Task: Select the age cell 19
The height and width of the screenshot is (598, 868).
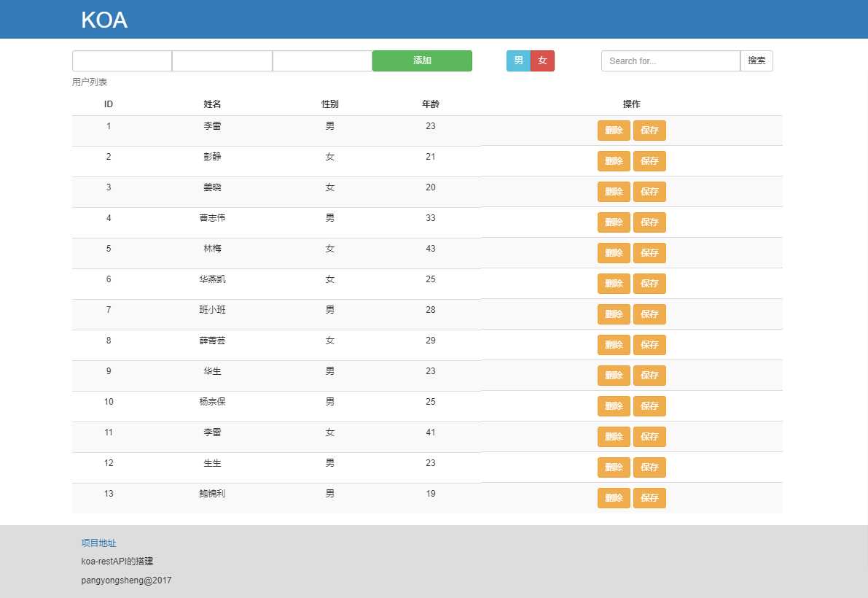Action: [431, 493]
